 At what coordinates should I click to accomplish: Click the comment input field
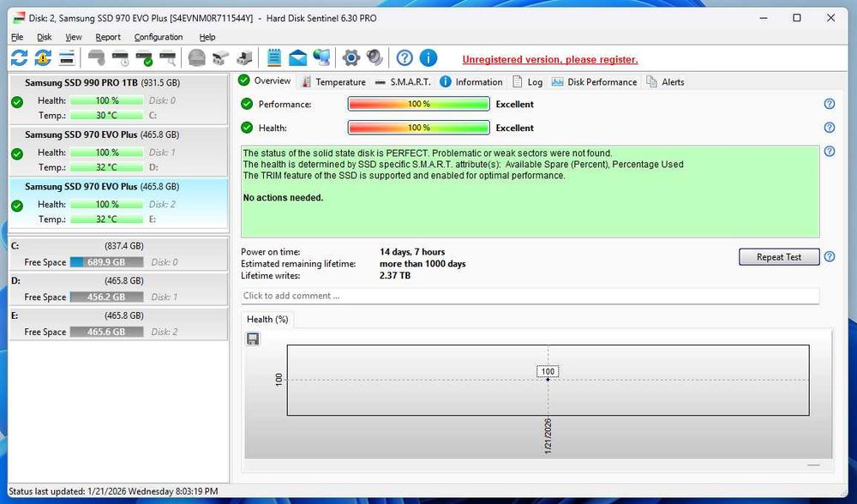tap(530, 296)
